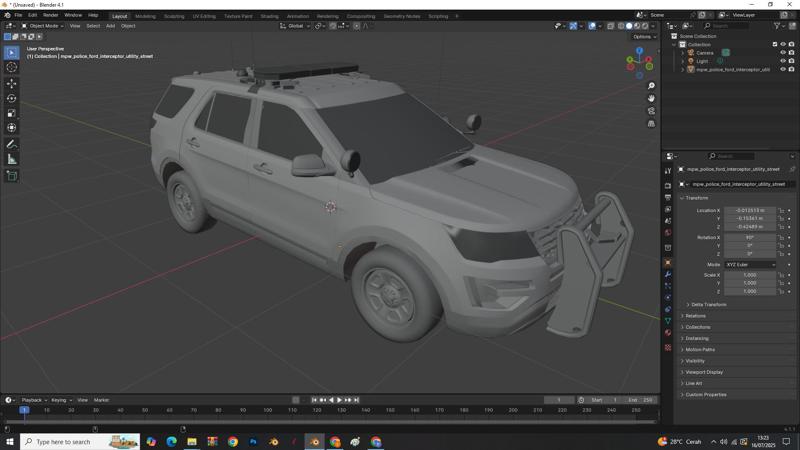Image resolution: width=800 pixels, height=450 pixels.
Task: Open the Material properties tab
Action: pos(668,333)
